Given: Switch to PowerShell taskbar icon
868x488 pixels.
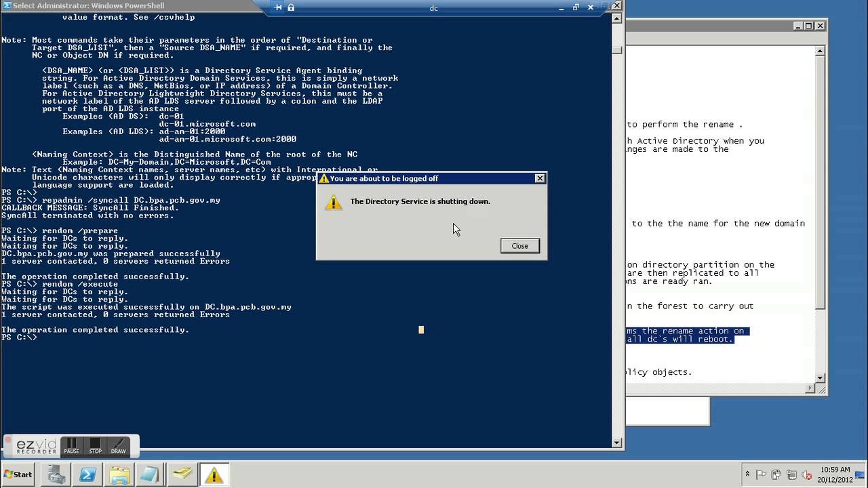Looking at the screenshot, I should click(x=87, y=474).
